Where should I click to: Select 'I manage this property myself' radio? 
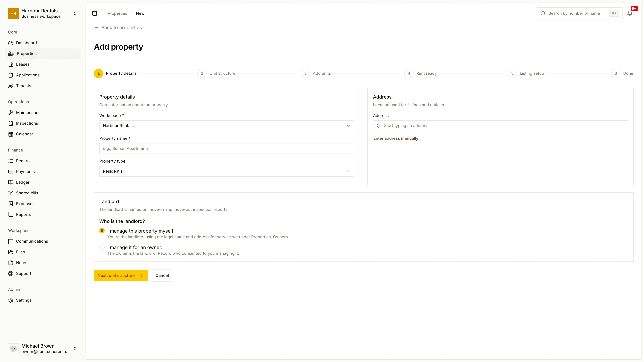(x=102, y=231)
